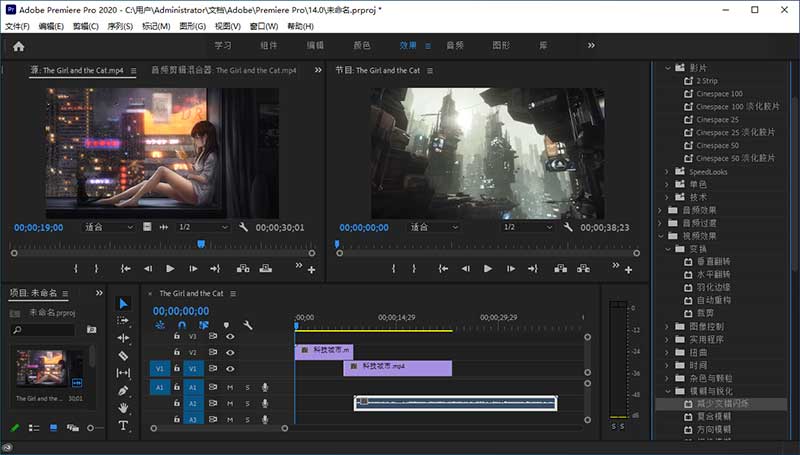Switch to the 音频剪辑混合器 tab
Viewport: 800px width, 455px height.
pos(223,70)
